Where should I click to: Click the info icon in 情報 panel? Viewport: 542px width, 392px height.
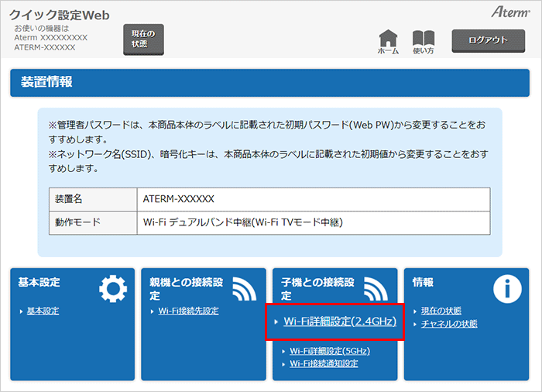click(x=507, y=289)
